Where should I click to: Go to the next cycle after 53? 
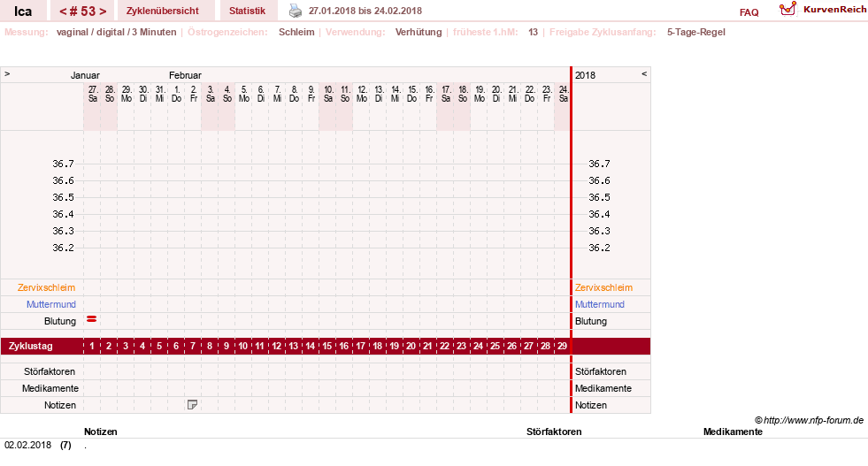[x=103, y=11]
